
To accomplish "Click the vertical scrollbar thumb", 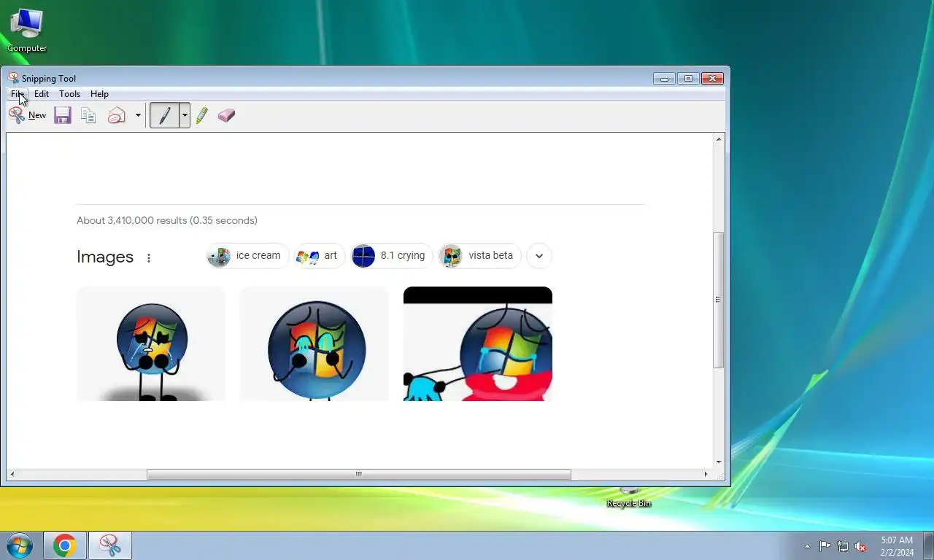I will [x=719, y=300].
